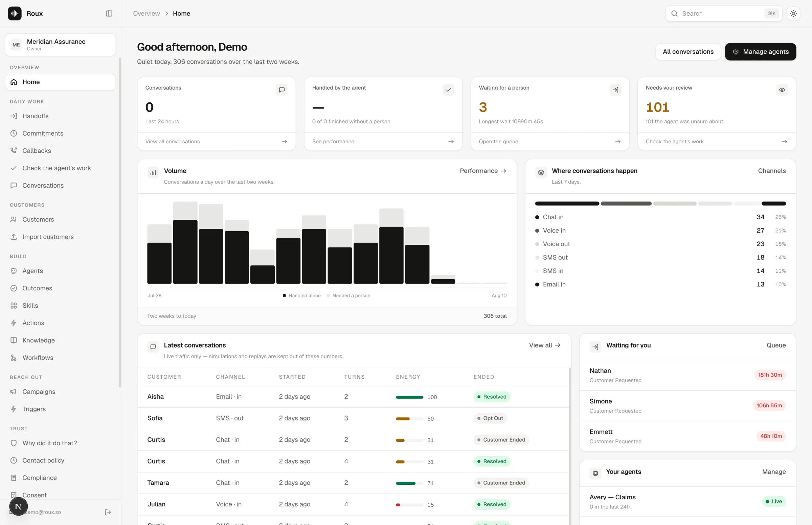Open the Performance link in Volume card

[x=483, y=171]
